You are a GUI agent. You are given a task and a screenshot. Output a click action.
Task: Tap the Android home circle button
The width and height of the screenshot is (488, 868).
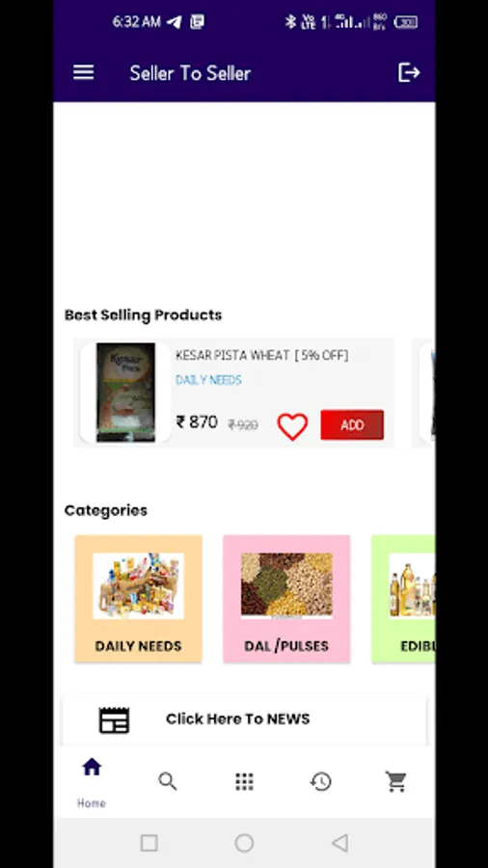click(x=244, y=843)
